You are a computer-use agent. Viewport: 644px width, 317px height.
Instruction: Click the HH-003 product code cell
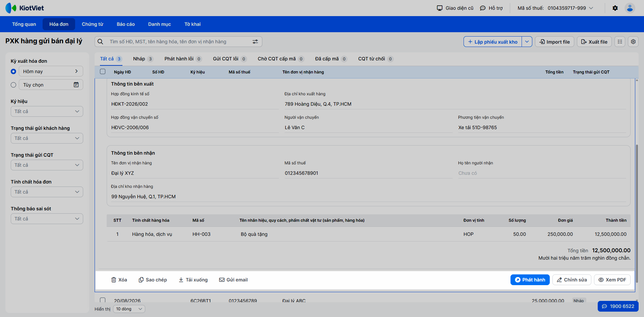click(x=202, y=234)
